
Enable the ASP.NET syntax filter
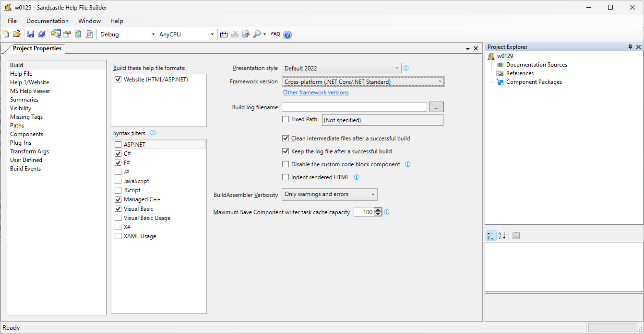pyautogui.click(x=118, y=144)
